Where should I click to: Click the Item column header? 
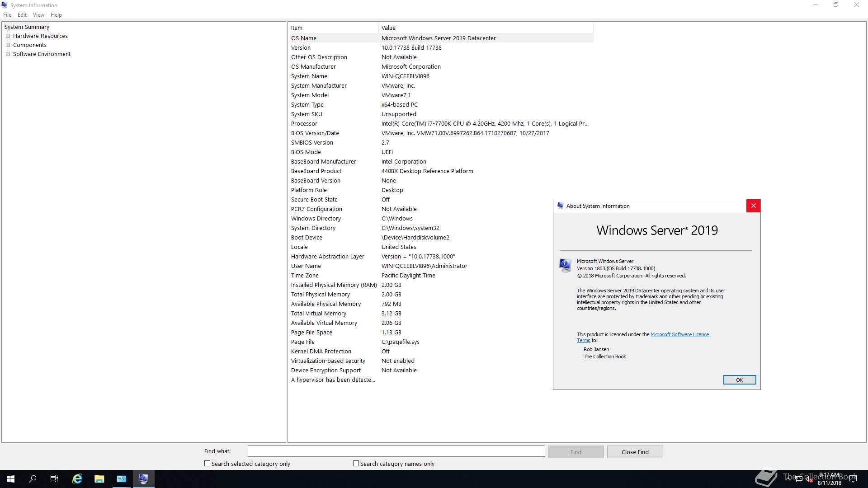[334, 28]
